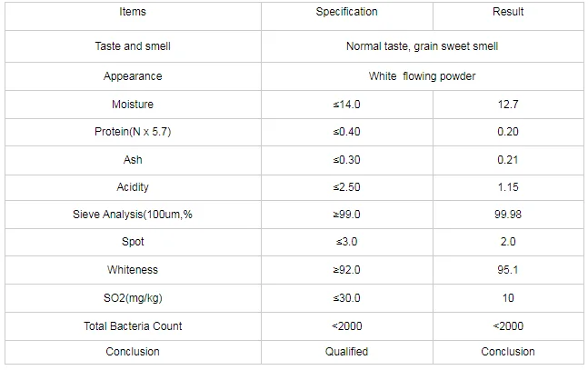This screenshot has height=370, width=588.
Task: Click the 99.98 sieve result cell
Action: coord(508,215)
